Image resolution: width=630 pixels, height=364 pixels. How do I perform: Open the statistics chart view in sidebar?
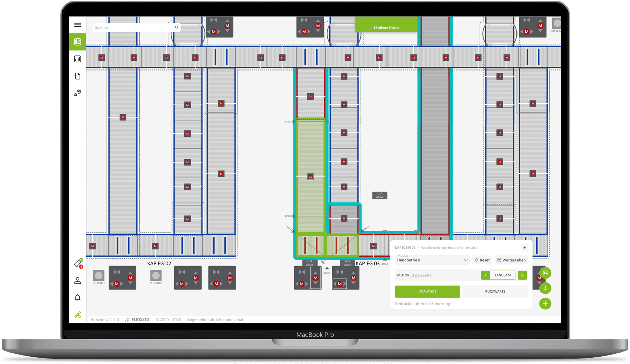78,59
